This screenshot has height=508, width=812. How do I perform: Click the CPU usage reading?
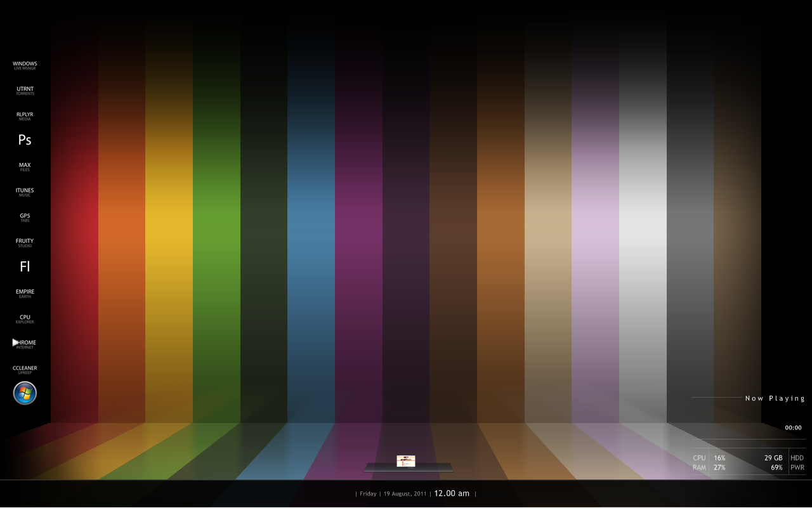(719, 458)
